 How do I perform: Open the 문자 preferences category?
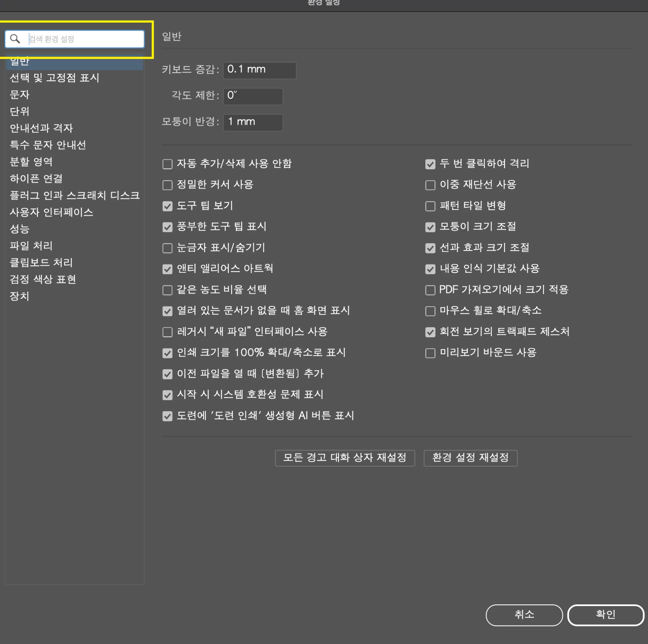tap(19, 94)
